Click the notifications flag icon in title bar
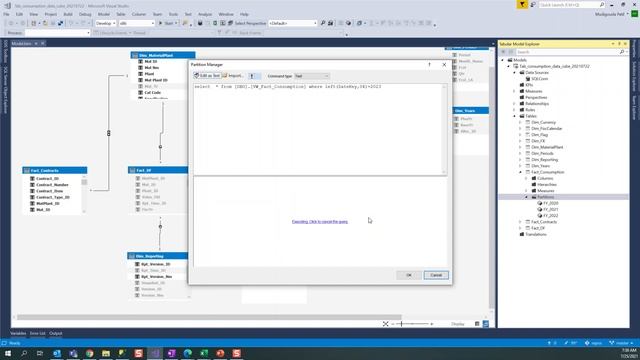The width and height of the screenshot is (640, 360). (x=522, y=4)
